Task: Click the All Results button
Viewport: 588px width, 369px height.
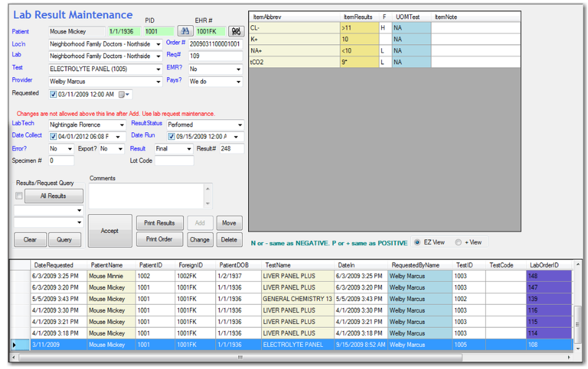Action: 54,196
